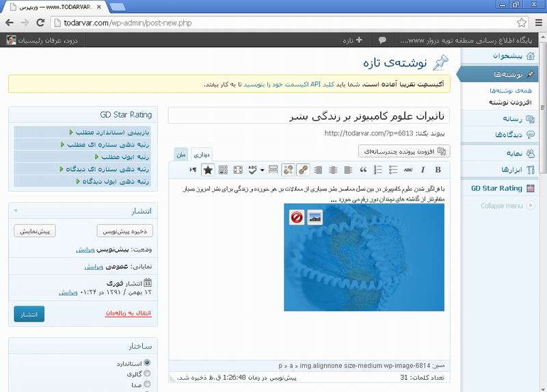Go back to previous page
This screenshot has width=547, height=392.
click(x=10, y=23)
